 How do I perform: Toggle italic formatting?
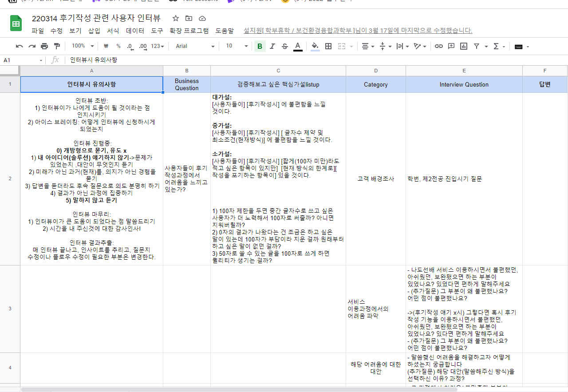click(x=272, y=46)
